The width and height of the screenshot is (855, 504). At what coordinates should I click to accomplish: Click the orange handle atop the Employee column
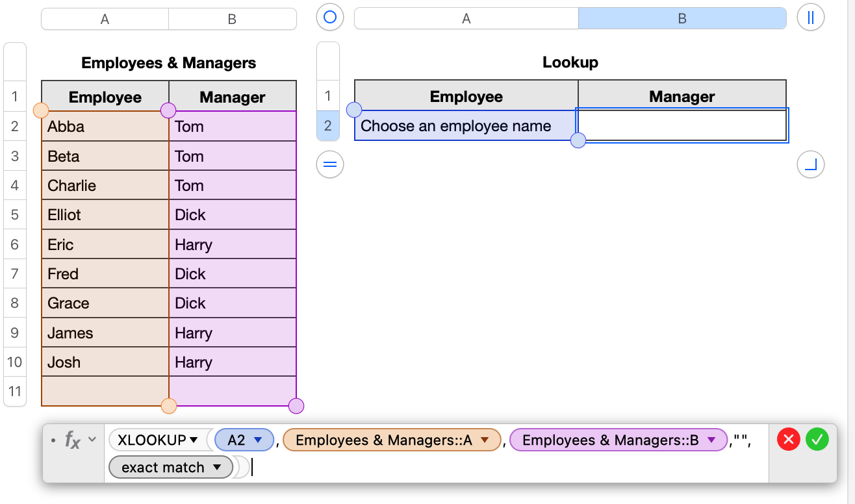[x=41, y=110]
